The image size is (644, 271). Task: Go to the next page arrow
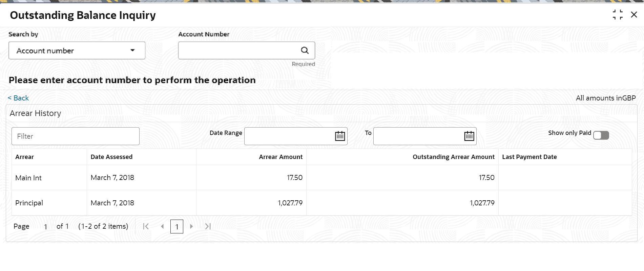click(191, 226)
